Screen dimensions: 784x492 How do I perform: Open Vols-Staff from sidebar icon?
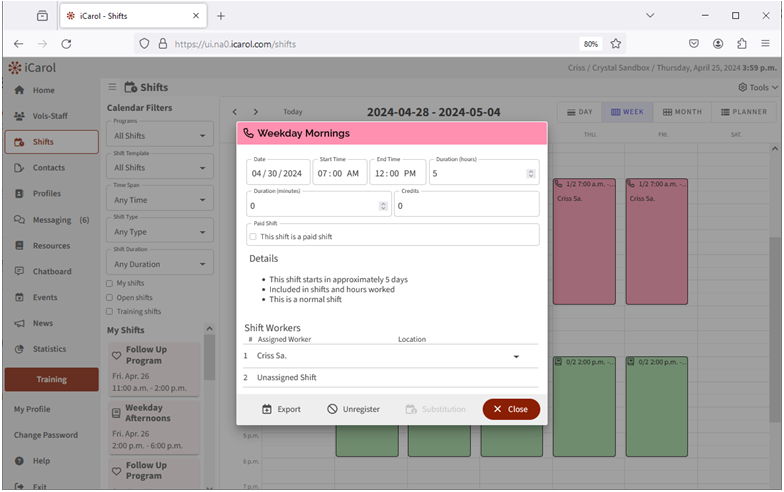tap(20, 116)
